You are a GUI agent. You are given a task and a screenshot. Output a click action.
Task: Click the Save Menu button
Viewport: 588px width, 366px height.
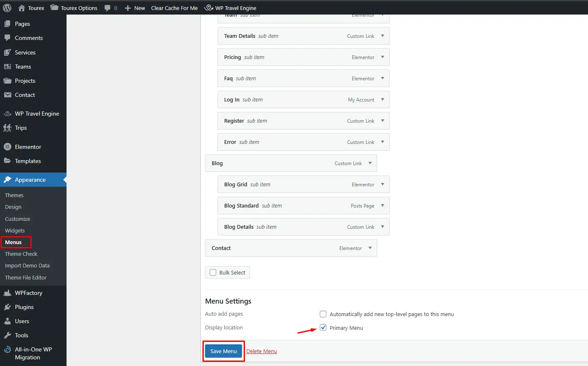(x=224, y=351)
